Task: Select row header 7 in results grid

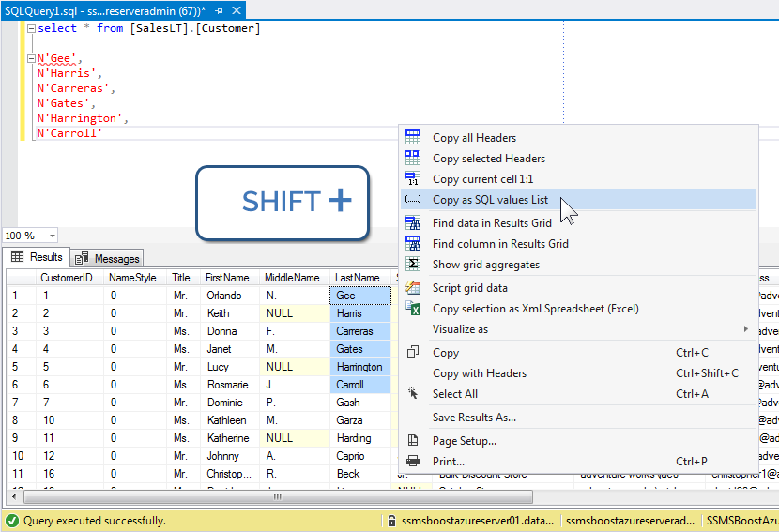Action: tap(21, 403)
